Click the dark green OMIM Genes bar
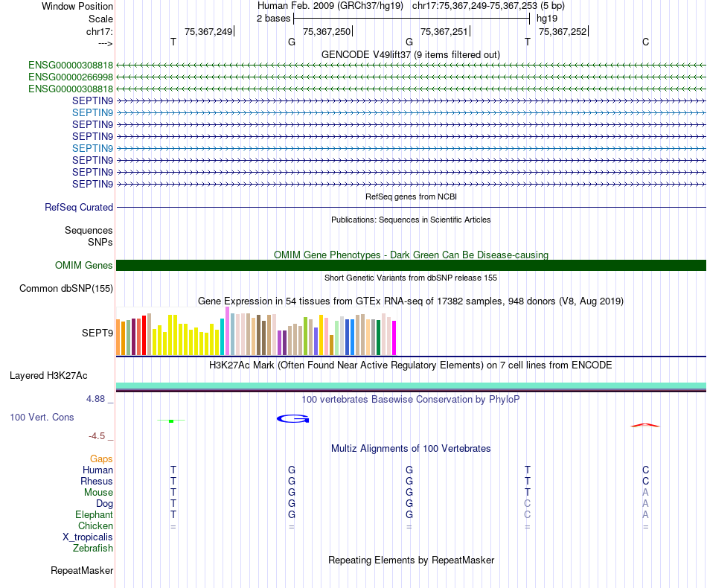This screenshot has height=588, width=707. (x=411, y=265)
